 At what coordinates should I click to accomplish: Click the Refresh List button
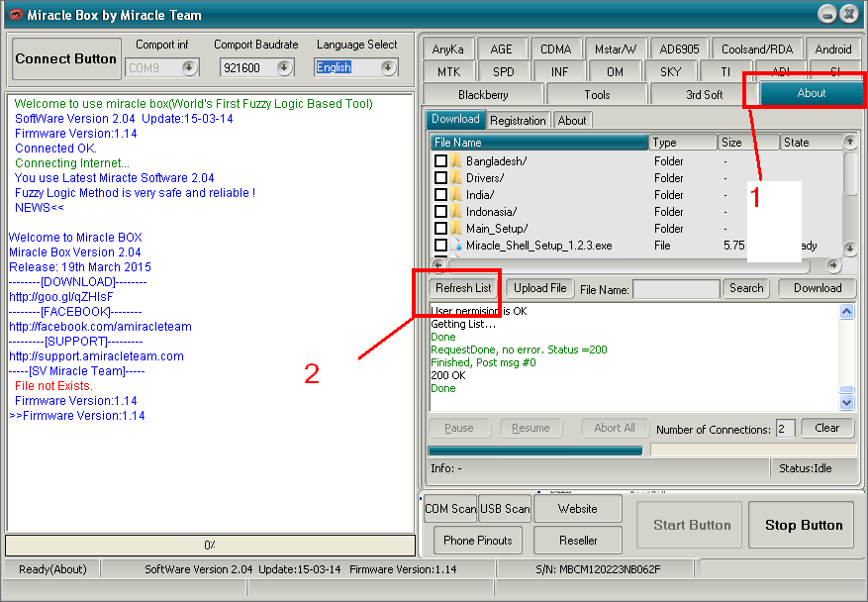(463, 288)
